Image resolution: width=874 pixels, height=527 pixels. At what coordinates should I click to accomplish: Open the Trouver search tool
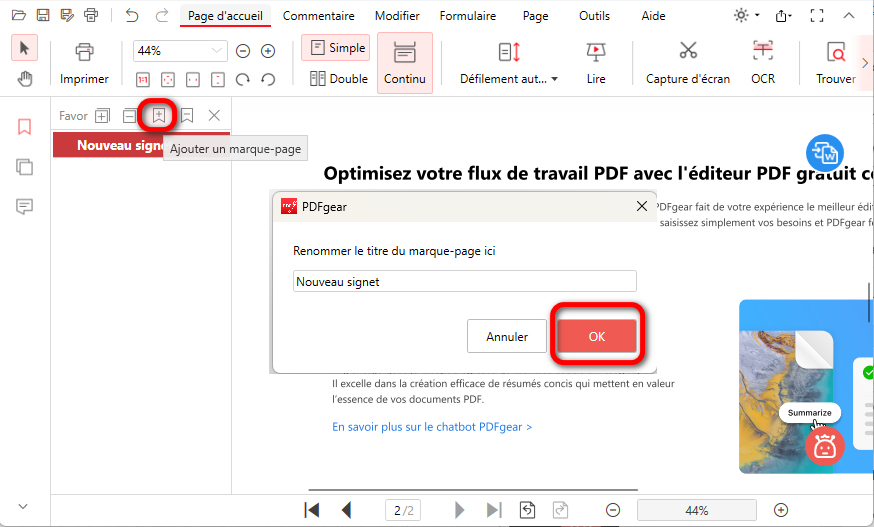coord(836,64)
